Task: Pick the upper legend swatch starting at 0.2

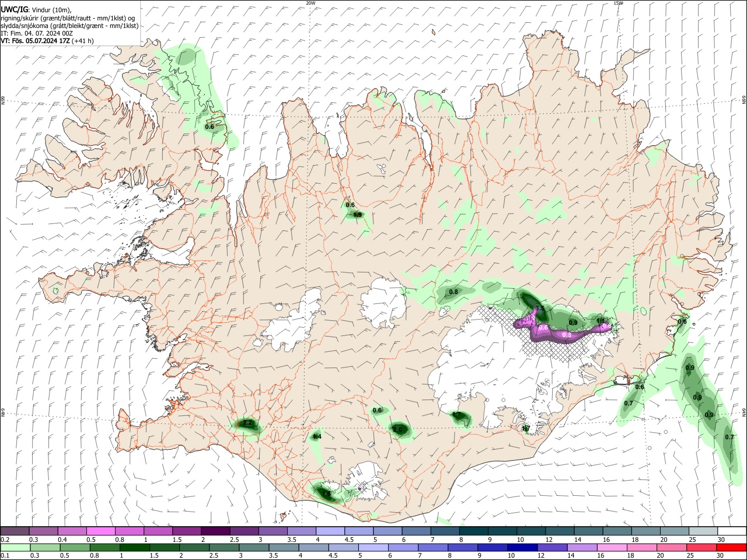Action: 15,531
